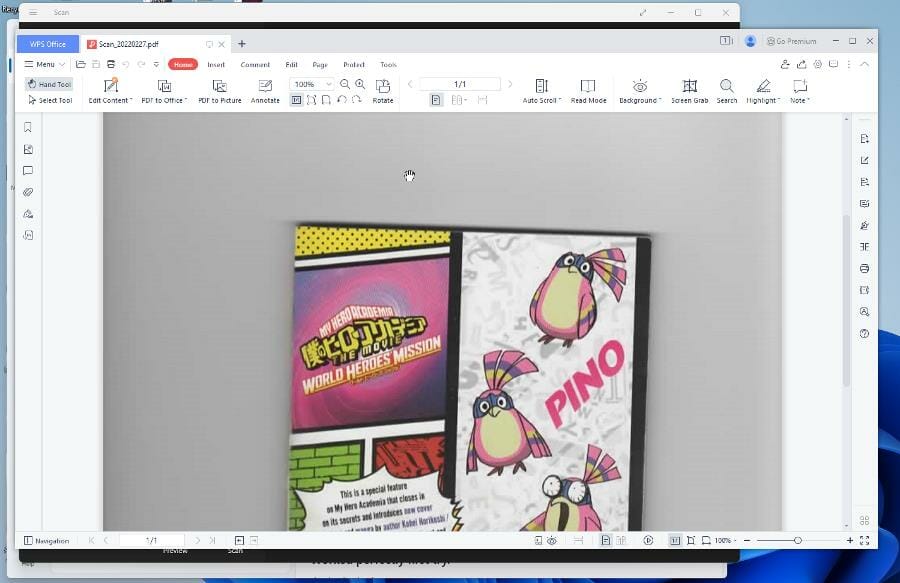
Task: Go to previous page in the toolbar
Action: [410, 84]
